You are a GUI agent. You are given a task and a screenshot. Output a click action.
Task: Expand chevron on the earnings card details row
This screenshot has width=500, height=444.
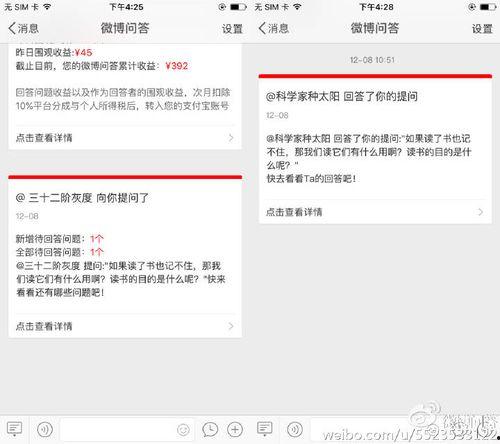(x=231, y=138)
